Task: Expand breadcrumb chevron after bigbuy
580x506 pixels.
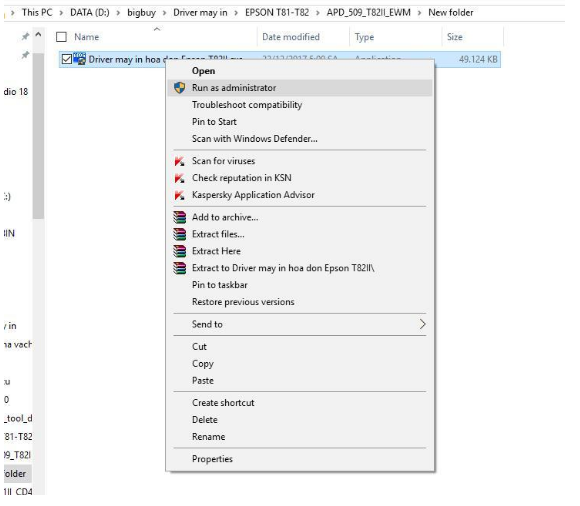Action: tap(165, 13)
